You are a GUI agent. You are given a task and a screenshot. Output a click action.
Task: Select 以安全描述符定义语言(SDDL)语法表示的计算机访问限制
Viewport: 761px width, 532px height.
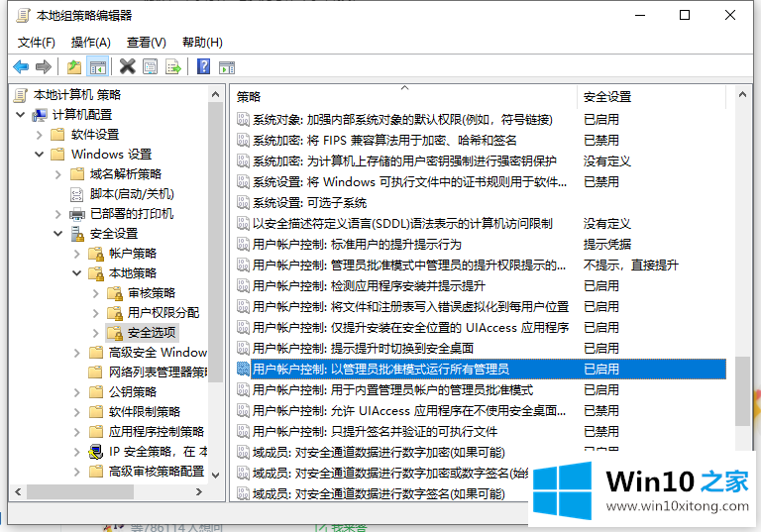click(x=402, y=223)
